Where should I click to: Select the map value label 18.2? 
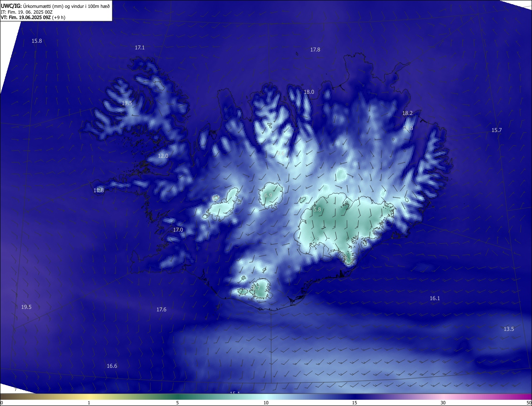click(407, 113)
